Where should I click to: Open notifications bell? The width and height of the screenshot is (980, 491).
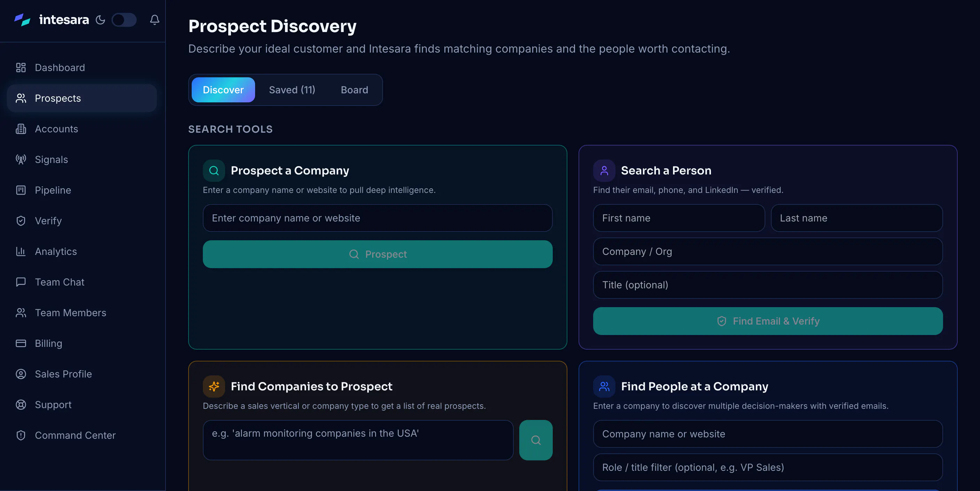pos(154,20)
